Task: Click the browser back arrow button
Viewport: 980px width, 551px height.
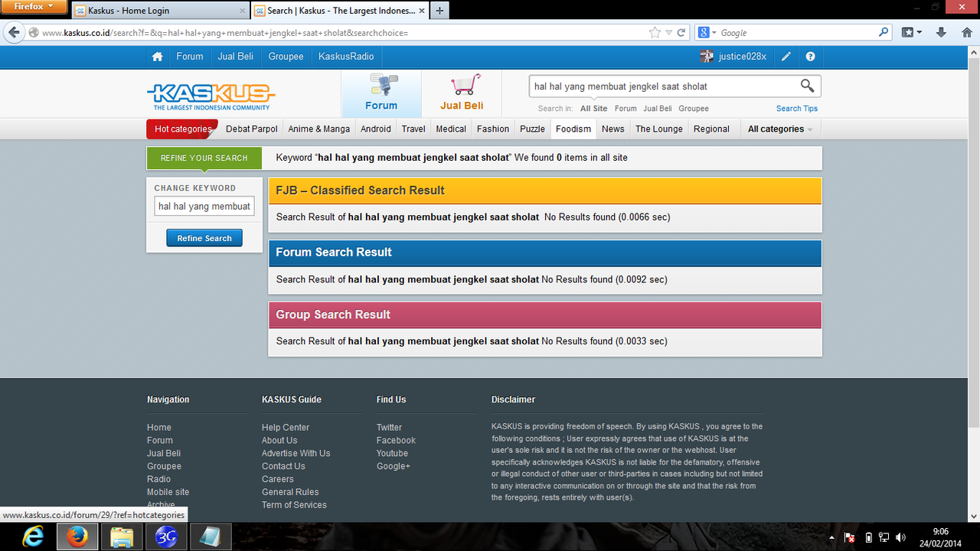Action: click(x=13, y=32)
